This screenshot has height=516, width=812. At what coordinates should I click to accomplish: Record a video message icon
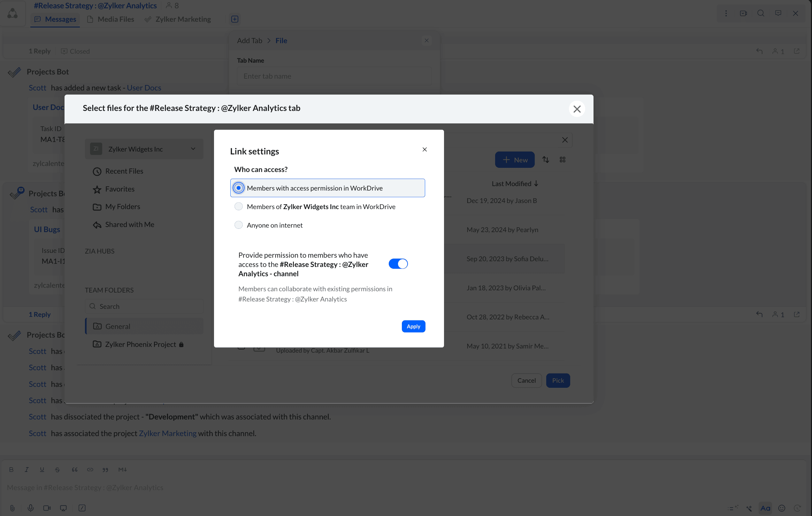coord(47,508)
